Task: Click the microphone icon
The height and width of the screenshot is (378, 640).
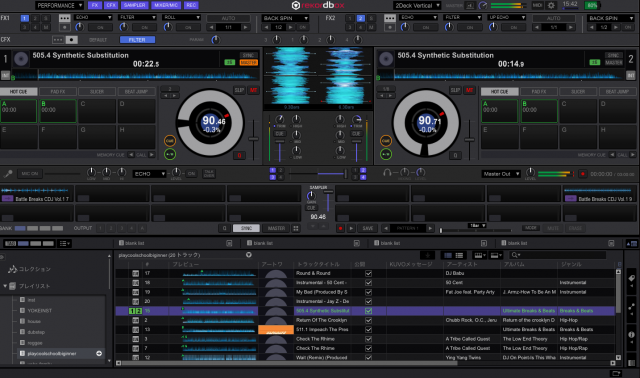Action: pos(8,174)
